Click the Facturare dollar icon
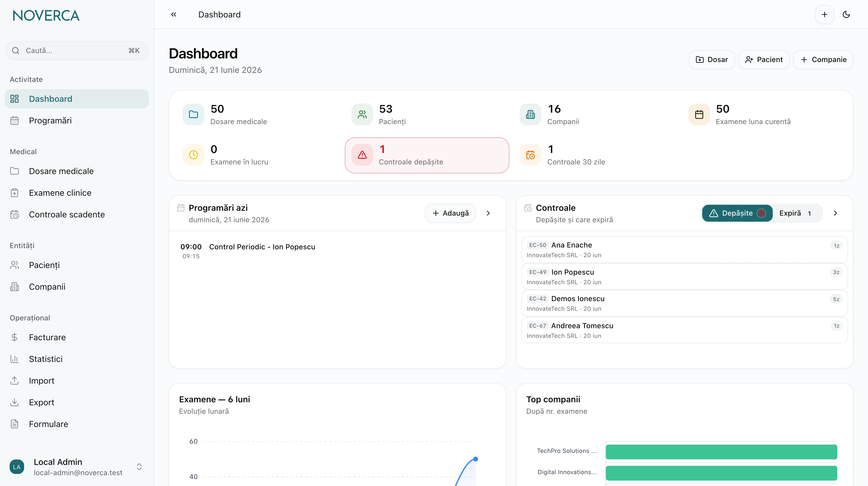The image size is (868, 486). tap(14, 337)
